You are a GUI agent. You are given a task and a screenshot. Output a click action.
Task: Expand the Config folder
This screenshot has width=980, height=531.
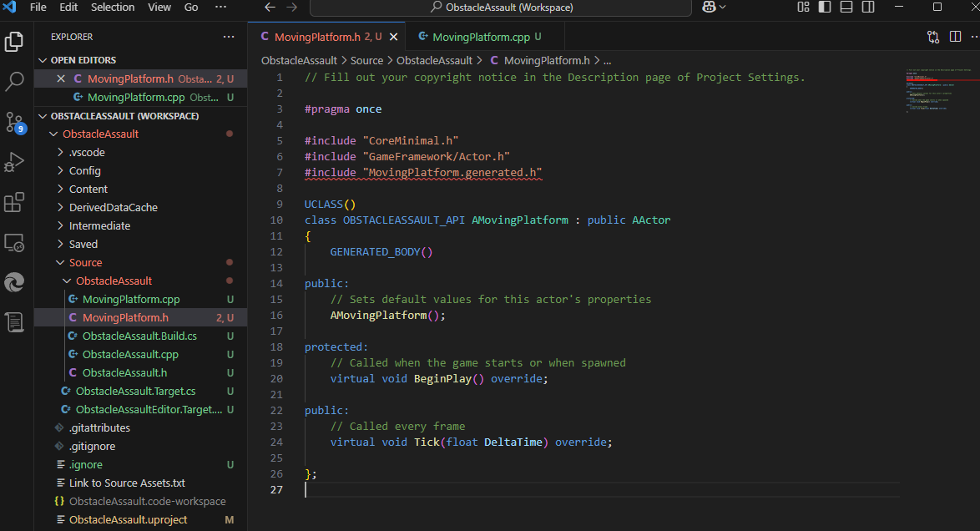coord(60,171)
